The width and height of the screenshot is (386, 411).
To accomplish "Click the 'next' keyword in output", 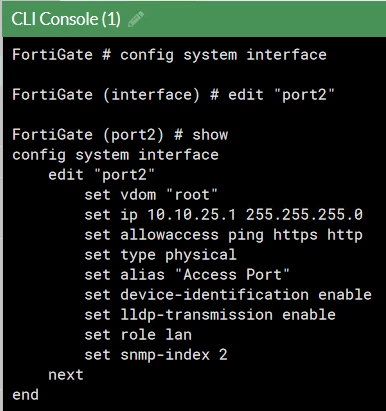I will pyautogui.click(x=66, y=375).
